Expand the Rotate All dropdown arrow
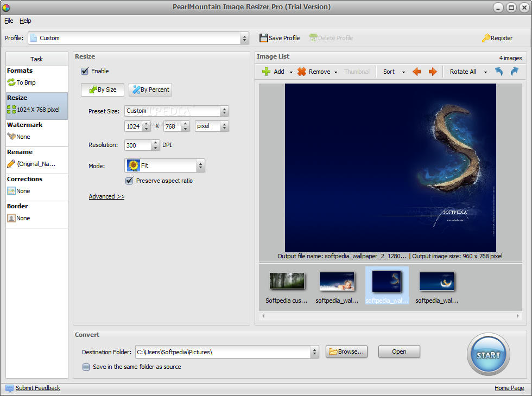This screenshot has height=396, width=532. coord(485,72)
